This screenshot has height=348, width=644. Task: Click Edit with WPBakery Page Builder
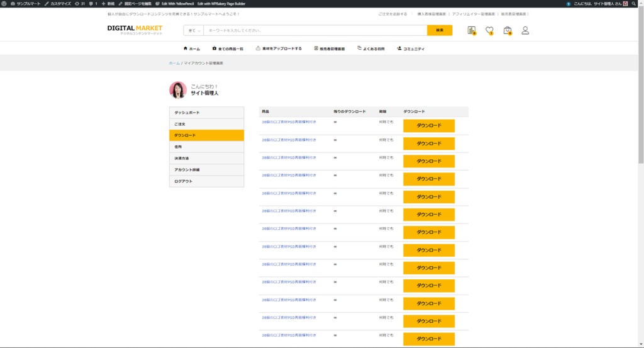[x=221, y=4]
